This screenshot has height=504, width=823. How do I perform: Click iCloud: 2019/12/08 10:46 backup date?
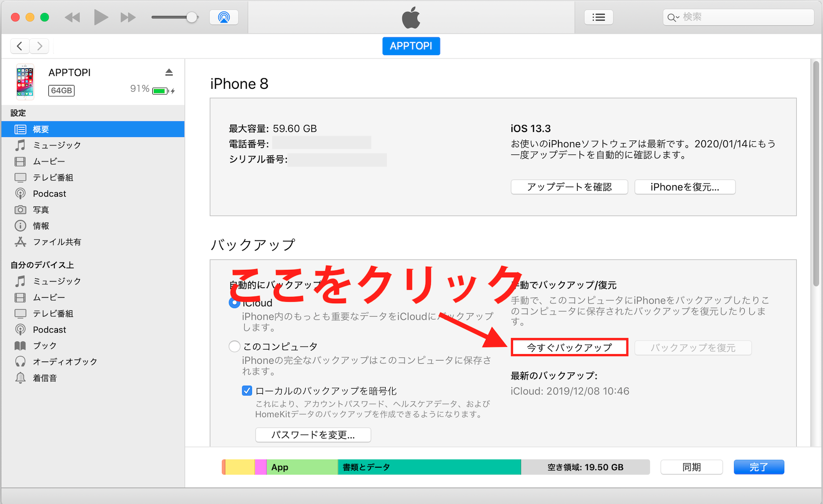click(x=570, y=391)
